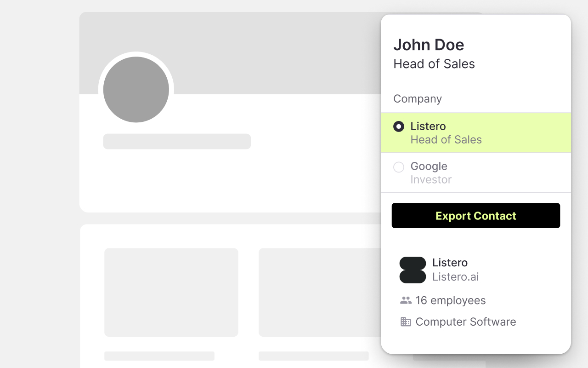The image size is (588, 368).
Task: Click the circular profile avatar placeholder
Action: (x=136, y=90)
